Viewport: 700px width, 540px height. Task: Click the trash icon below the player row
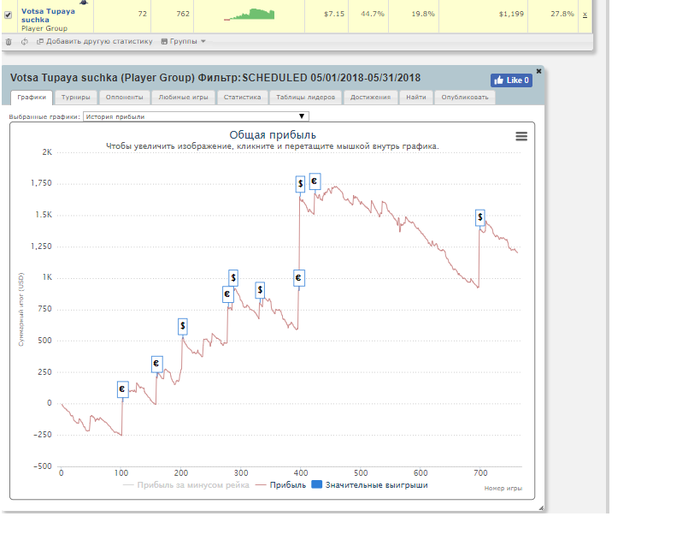tap(8, 42)
